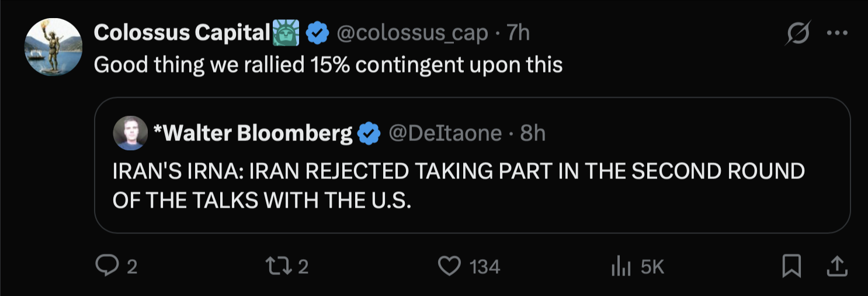
Task: Click Walter Bloomberg's blue verified badge
Action: point(369,135)
